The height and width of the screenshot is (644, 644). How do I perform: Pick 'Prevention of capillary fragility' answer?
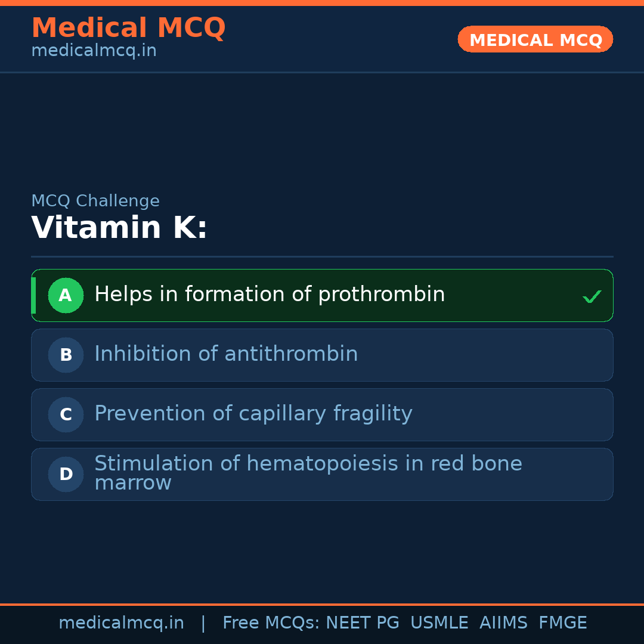[x=253, y=414]
